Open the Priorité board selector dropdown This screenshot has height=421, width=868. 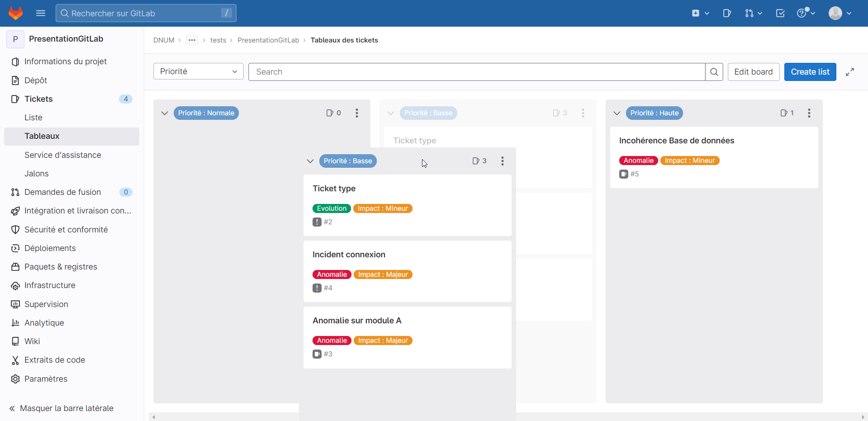pos(198,71)
